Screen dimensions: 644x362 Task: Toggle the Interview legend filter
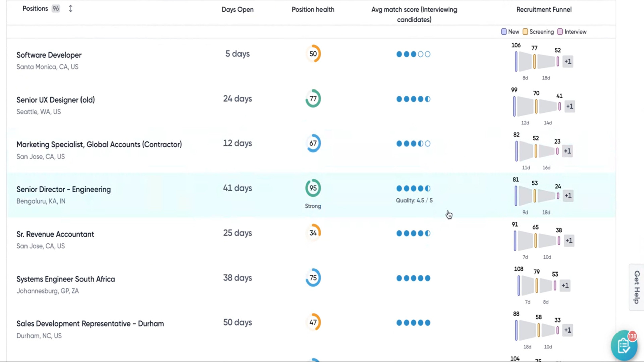[x=572, y=32]
